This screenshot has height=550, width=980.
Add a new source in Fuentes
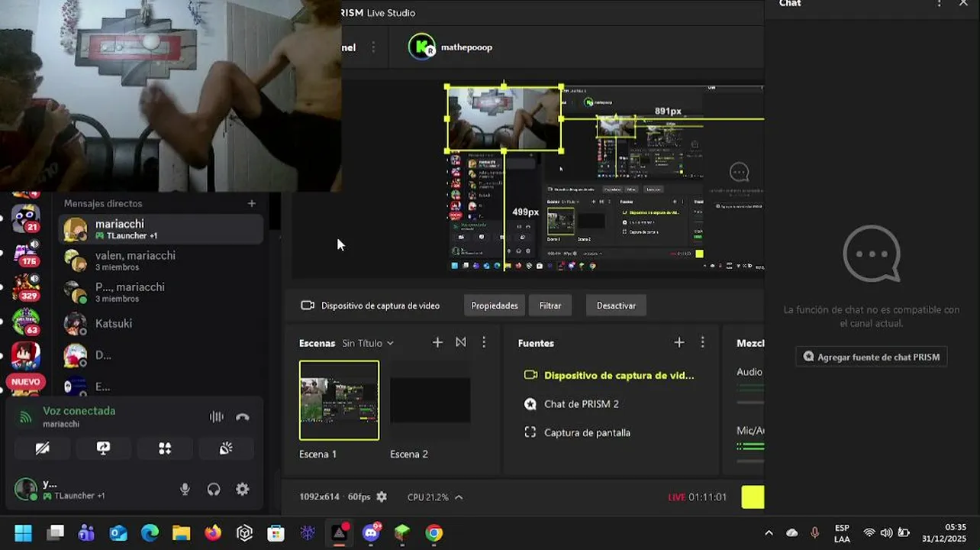[679, 343]
